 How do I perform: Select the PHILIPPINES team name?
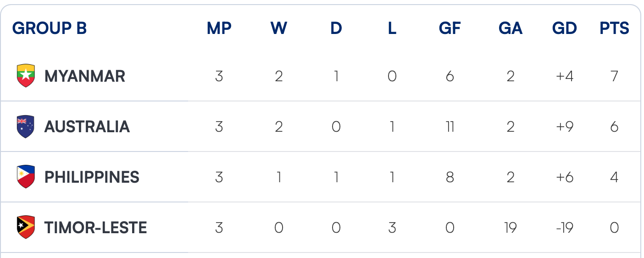pos(92,177)
